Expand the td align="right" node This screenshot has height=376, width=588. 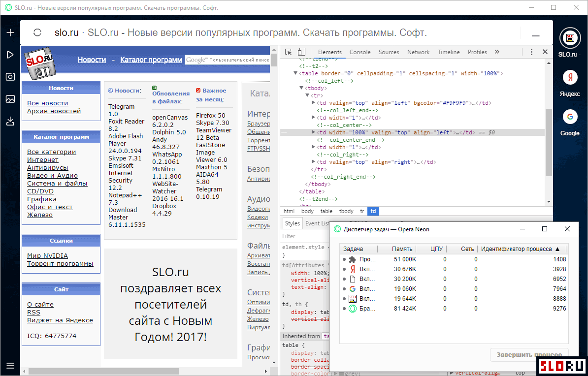point(313,162)
